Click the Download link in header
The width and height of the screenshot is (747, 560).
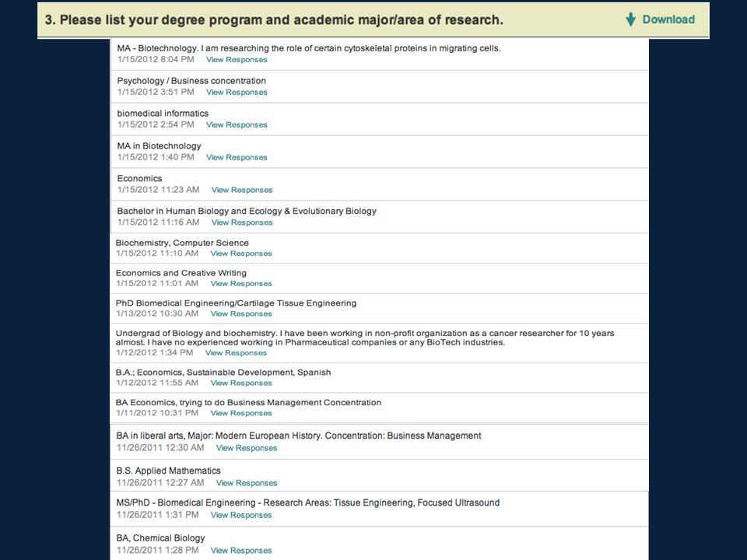(x=668, y=19)
